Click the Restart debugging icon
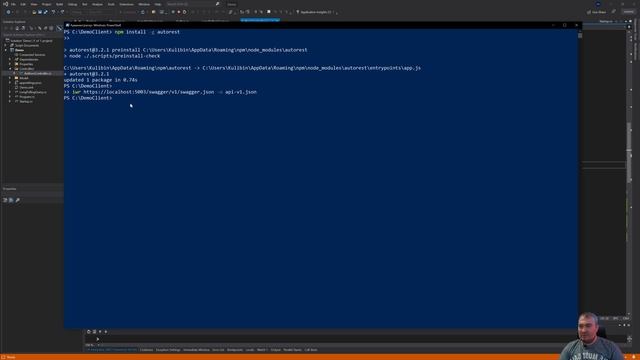 [x=184, y=12]
